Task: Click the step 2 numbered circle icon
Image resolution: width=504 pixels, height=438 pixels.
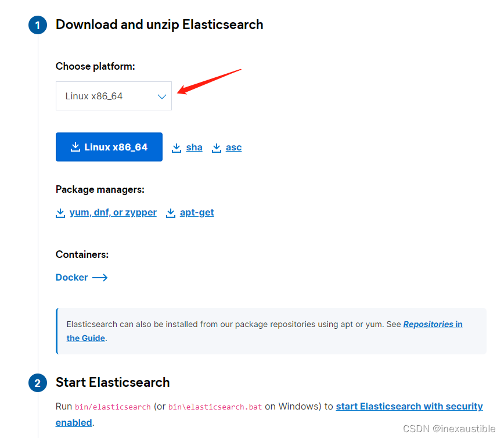Action: 38,383
